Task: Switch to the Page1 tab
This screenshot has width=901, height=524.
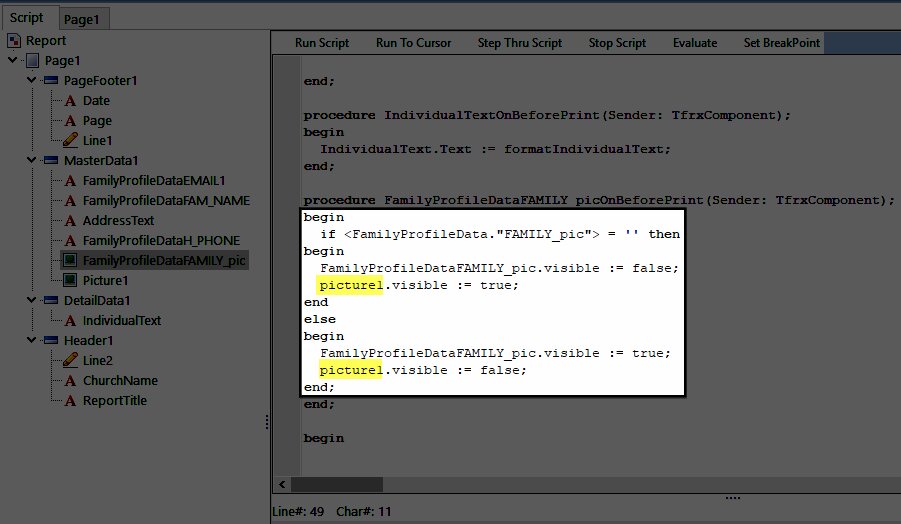Action: tap(82, 20)
